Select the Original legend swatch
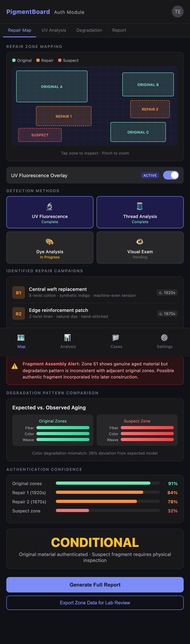The image size is (190, 644). point(14,60)
